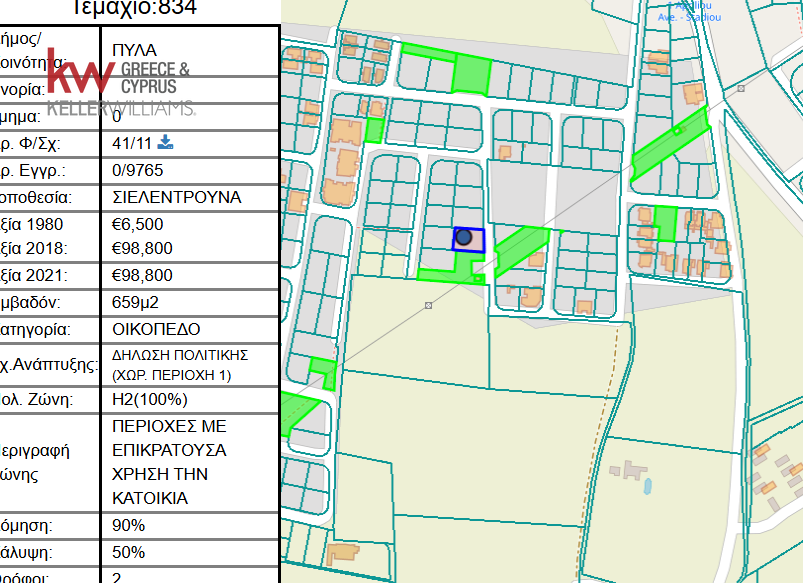Click the 'Apolliou Ave. - Stadiou' map label
803x583 pixels.
coord(689,12)
